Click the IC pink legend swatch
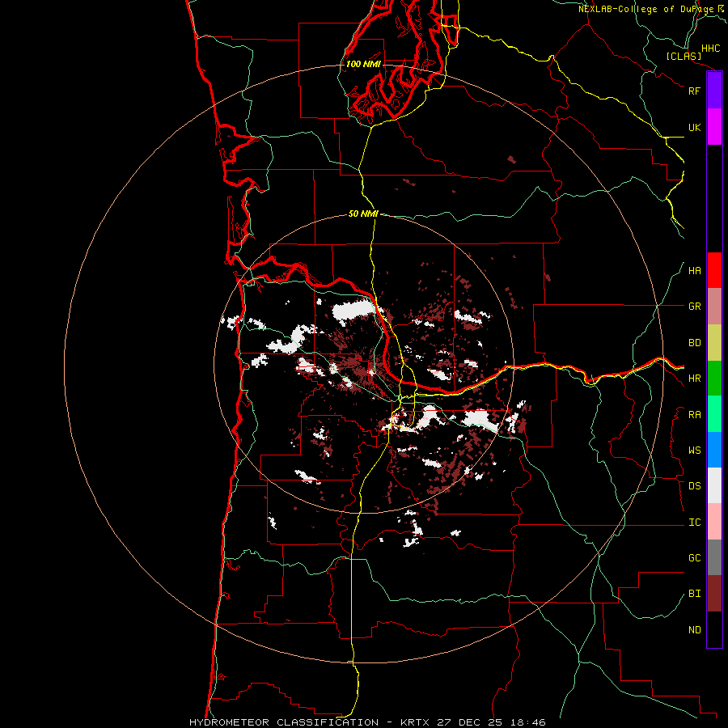The image size is (728, 728). [714, 522]
